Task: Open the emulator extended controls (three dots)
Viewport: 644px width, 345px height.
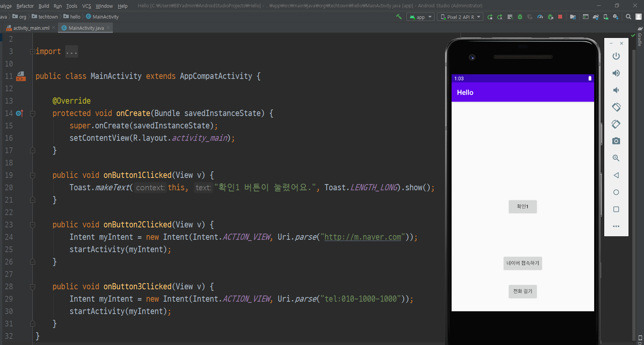Action: [616, 226]
